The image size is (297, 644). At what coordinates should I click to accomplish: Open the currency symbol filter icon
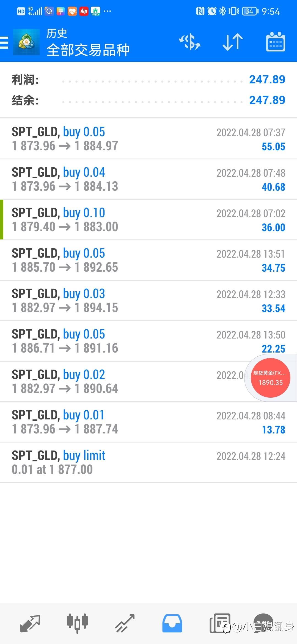(190, 42)
